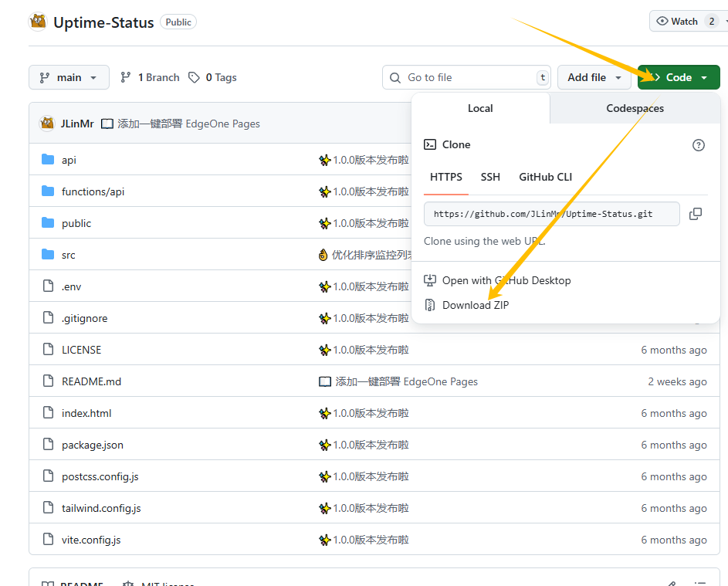This screenshot has width=728, height=586.
Task: Open the .gitignore file
Action: coord(84,318)
